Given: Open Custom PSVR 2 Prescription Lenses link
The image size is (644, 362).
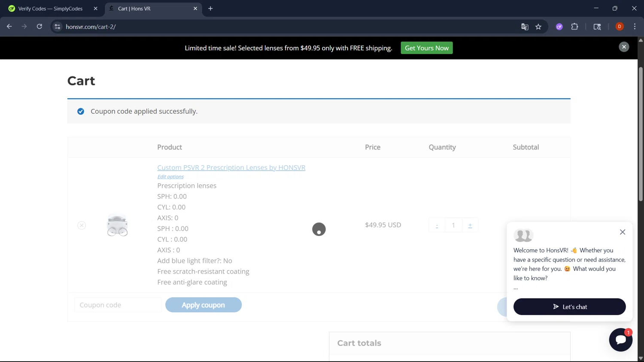Looking at the screenshot, I should pyautogui.click(x=231, y=167).
